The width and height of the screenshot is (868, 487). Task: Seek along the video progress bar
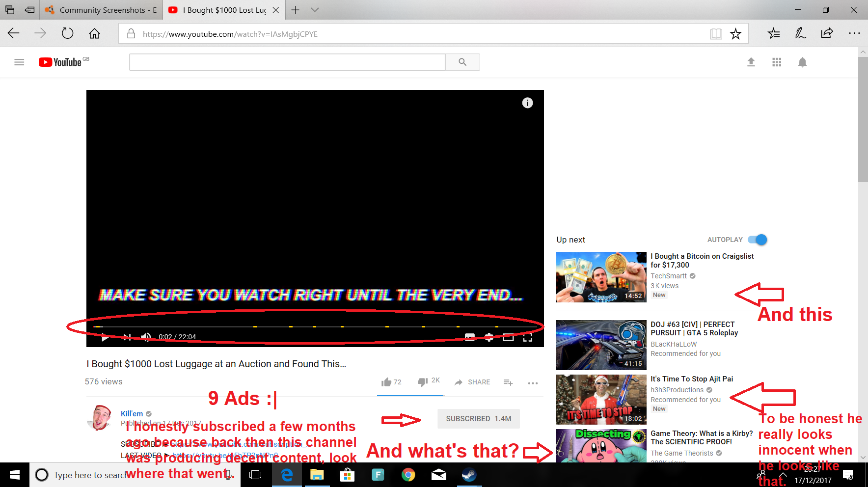click(315, 326)
